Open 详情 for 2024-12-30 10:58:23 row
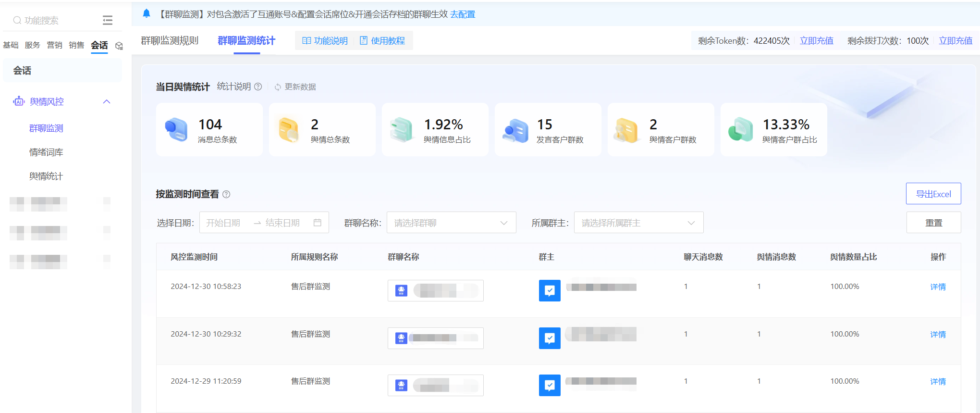This screenshot has height=413, width=980. point(938,287)
